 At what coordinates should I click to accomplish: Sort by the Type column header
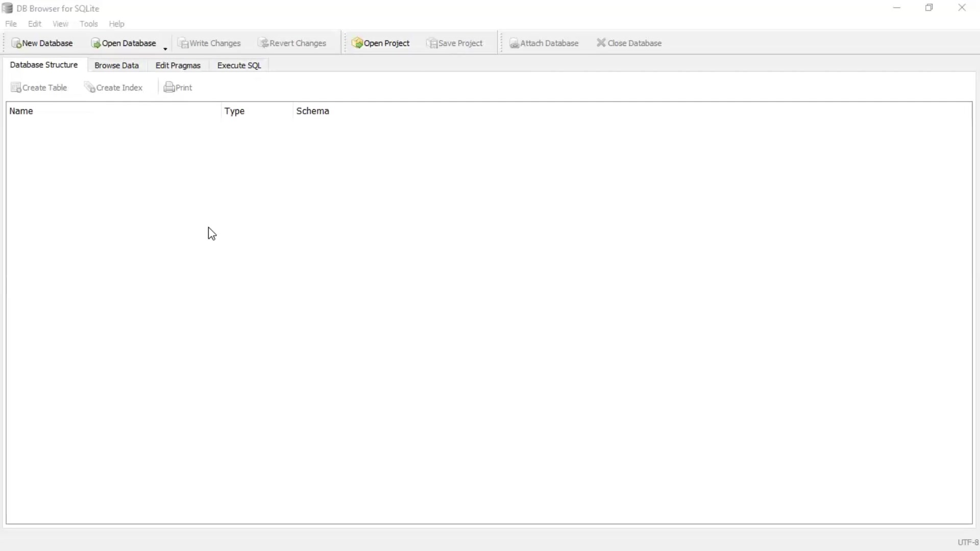coord(235,111)
